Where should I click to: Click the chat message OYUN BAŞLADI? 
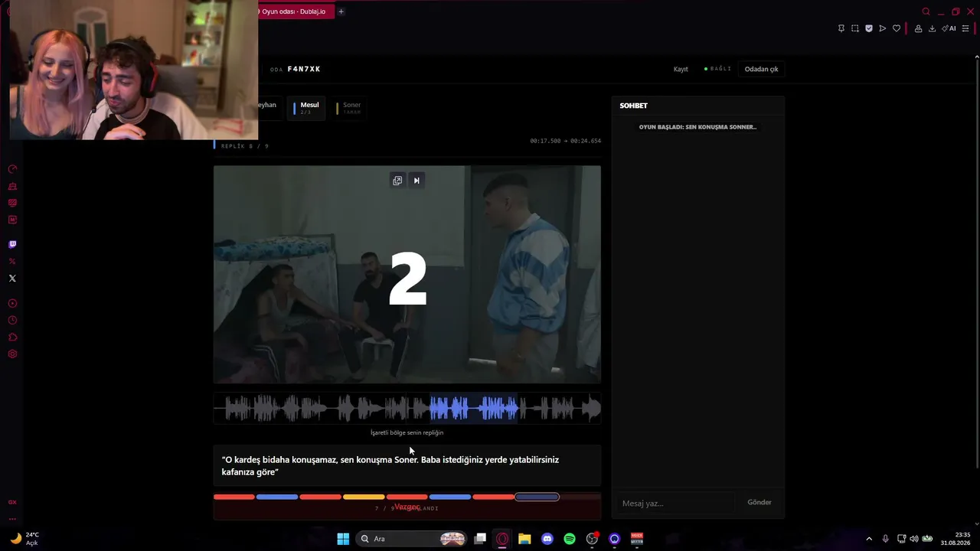coord(697,127)
